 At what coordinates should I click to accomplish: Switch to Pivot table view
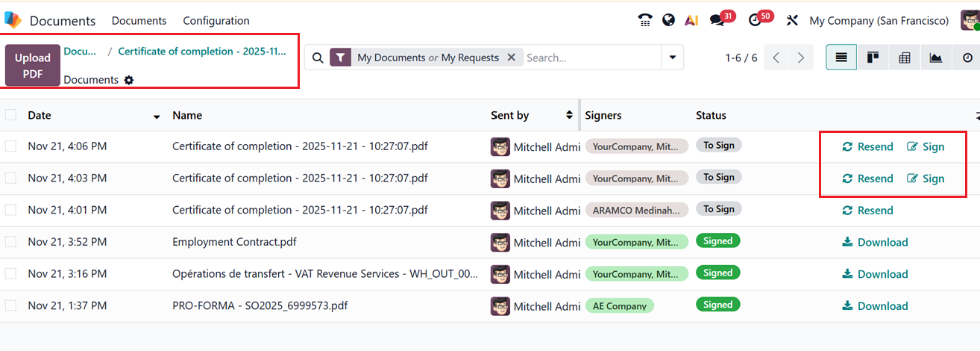pyautogui.click(x=905, y=58)
